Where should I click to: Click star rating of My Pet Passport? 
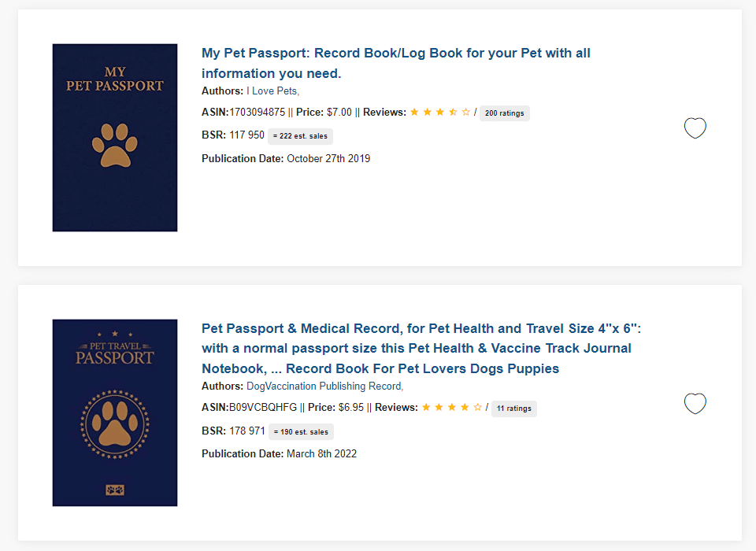point(439,113)
